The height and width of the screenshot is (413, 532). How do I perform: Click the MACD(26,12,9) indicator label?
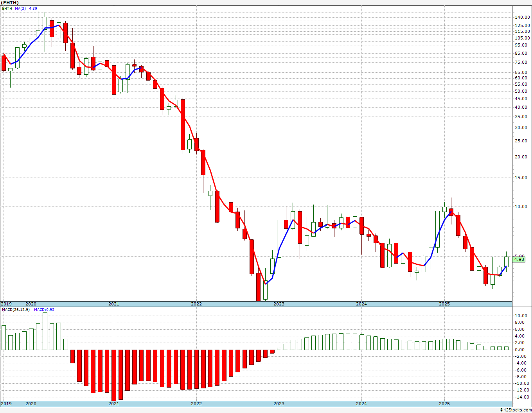pos(16,309)
